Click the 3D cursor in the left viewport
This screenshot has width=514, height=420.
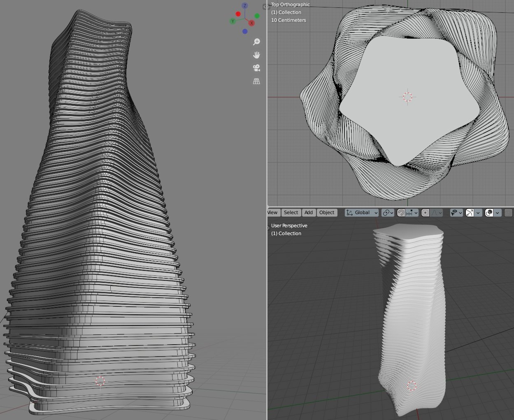click(x=100, y=381)
